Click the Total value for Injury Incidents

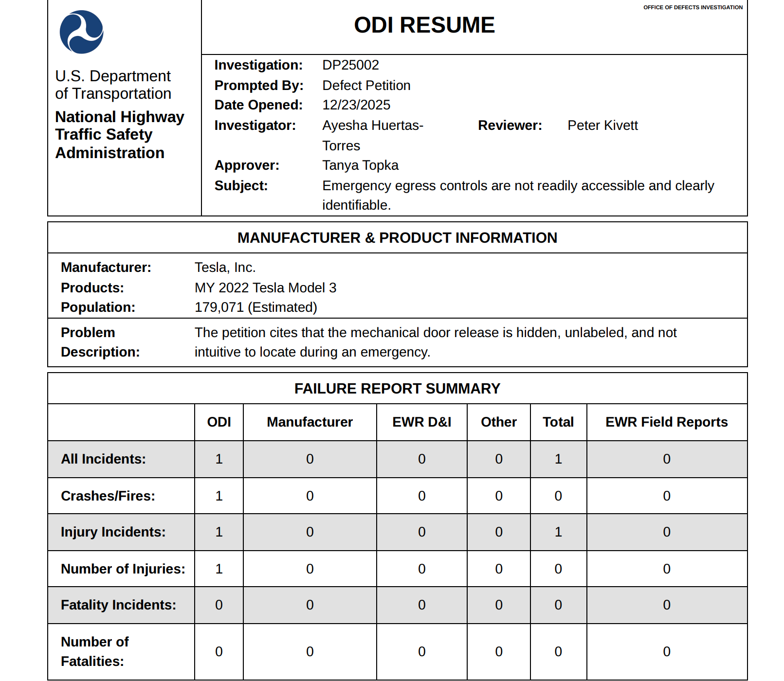pos(558,532)
